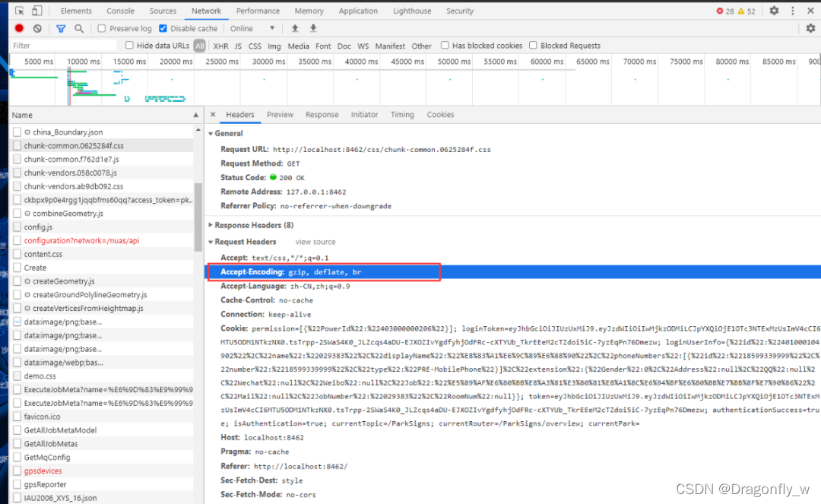Viewport: 821px width, 504px height.
Task: Filter requests by XHR type
Action: coord(220,46)
